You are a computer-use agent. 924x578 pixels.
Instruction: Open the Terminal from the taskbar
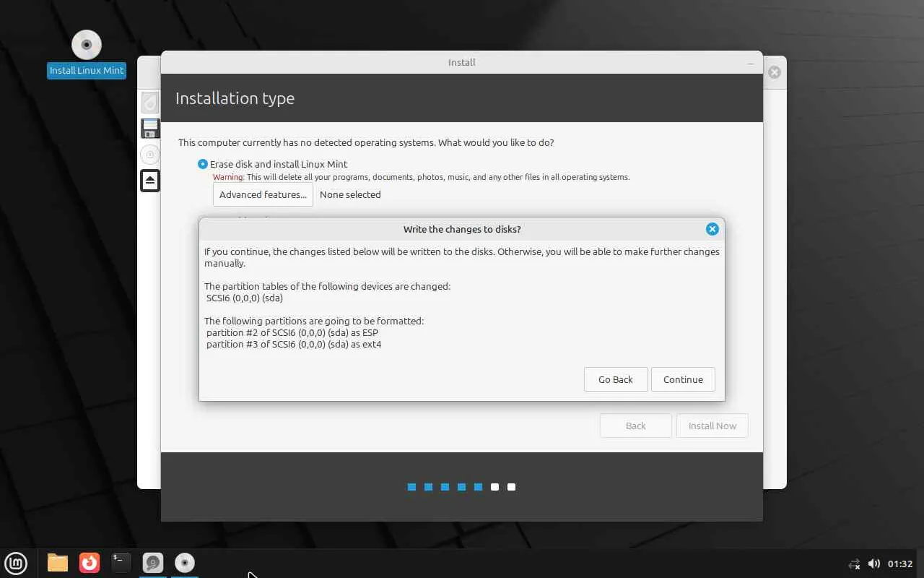point(121,563)
